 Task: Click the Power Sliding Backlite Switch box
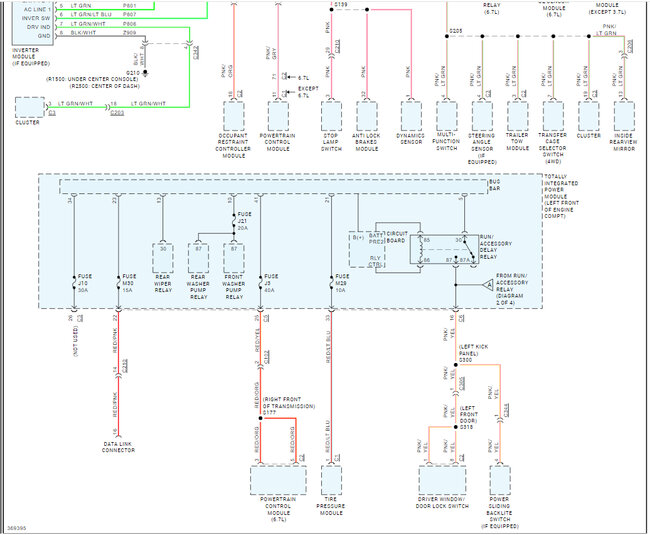click(x=500, y=480)
